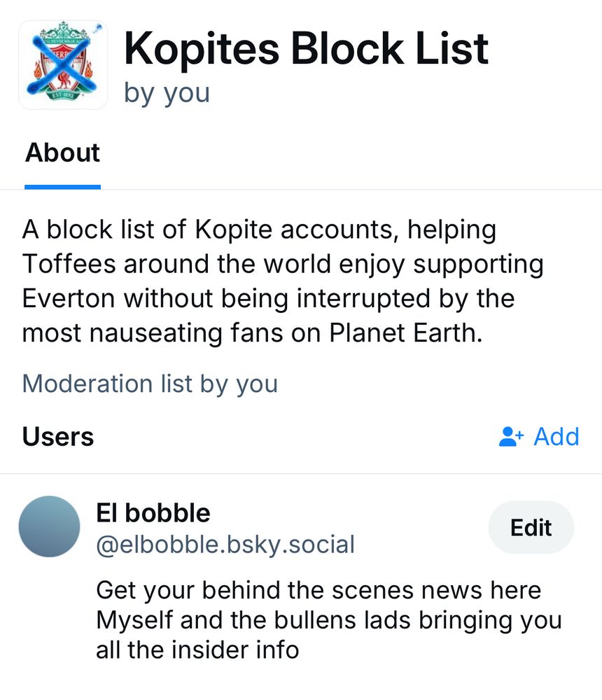Open the 'Moderation list by you' link
This screenshot has width=602, height=700.
click(x=150, y=384)
